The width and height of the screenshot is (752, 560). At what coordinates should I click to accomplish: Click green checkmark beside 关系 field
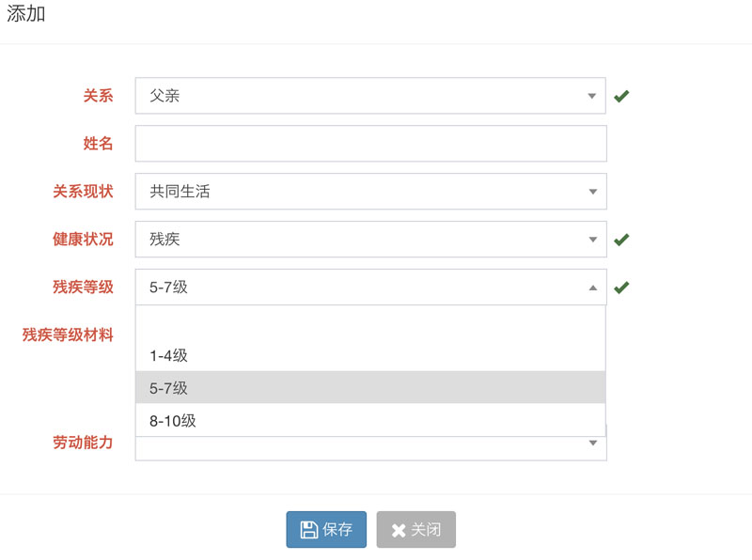(621, 96)
